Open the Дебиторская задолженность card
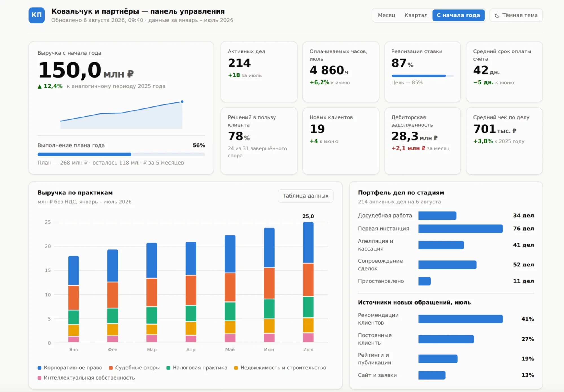The image size is (564, 392). pyautogui.click(x=422, y=141)
